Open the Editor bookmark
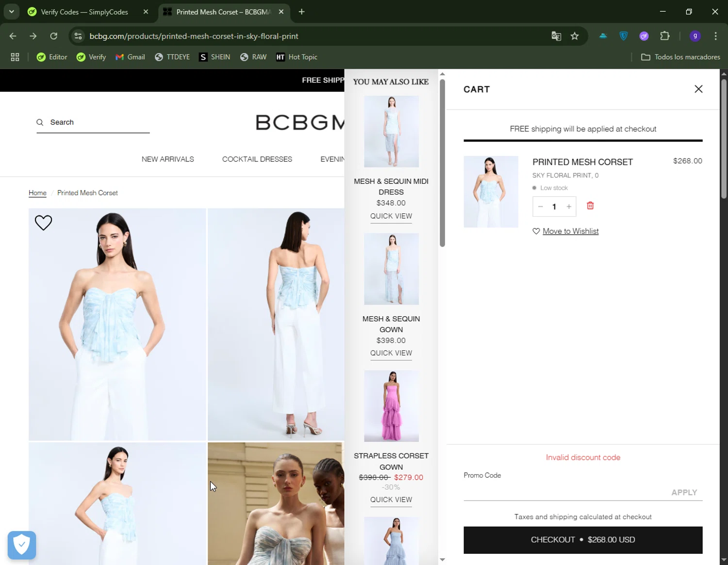The image size is (728, 565). (52, 57)
